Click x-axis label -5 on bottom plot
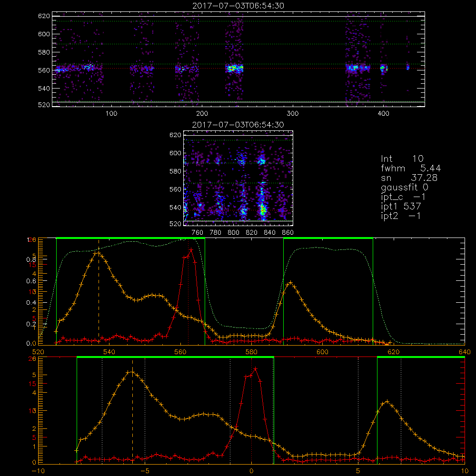Viewport: 476px width, 476px height. click(145, 471)
